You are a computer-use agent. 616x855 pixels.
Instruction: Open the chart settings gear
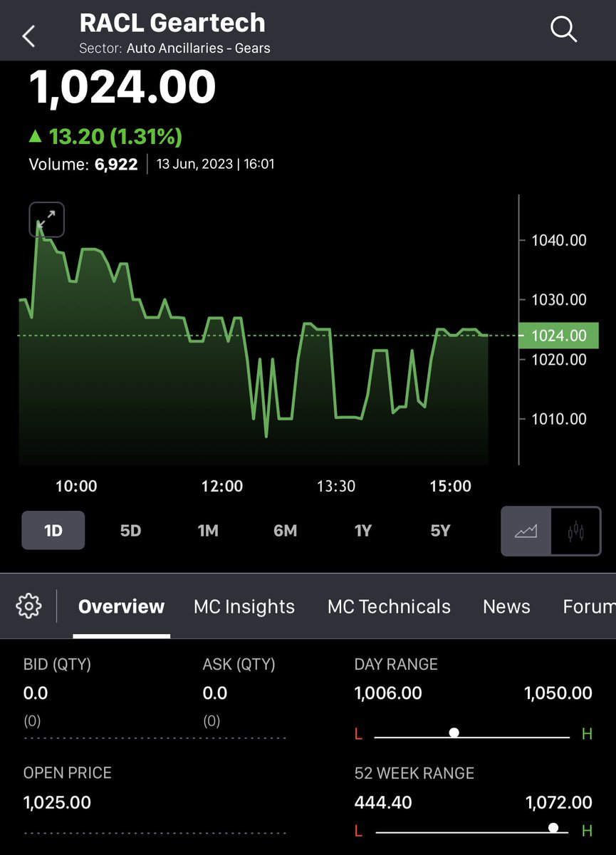[28, 605]
